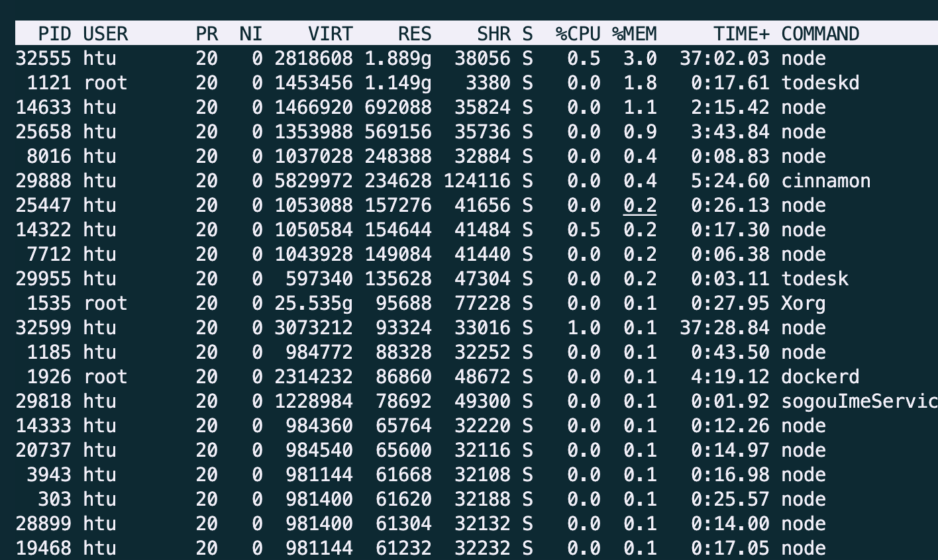Click the 1.889g RES value
The image size is (938, 560).
pyautogui.click(x=398, y=58)
